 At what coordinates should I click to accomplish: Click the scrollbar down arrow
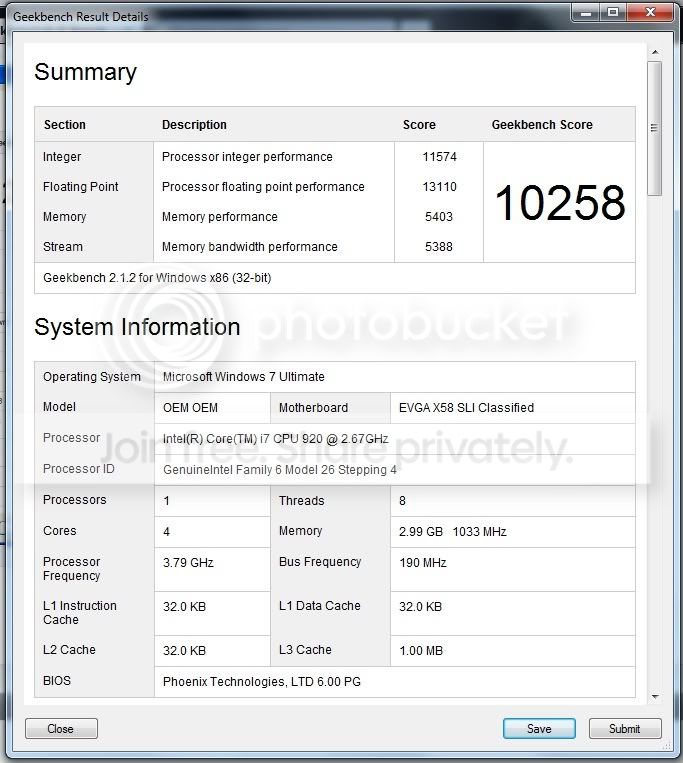click(x=655, y=696)
